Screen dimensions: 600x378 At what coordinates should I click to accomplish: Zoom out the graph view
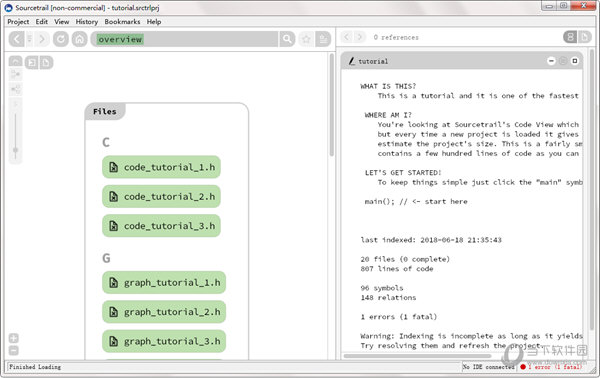pyautogui.click(x=13, y=350)
